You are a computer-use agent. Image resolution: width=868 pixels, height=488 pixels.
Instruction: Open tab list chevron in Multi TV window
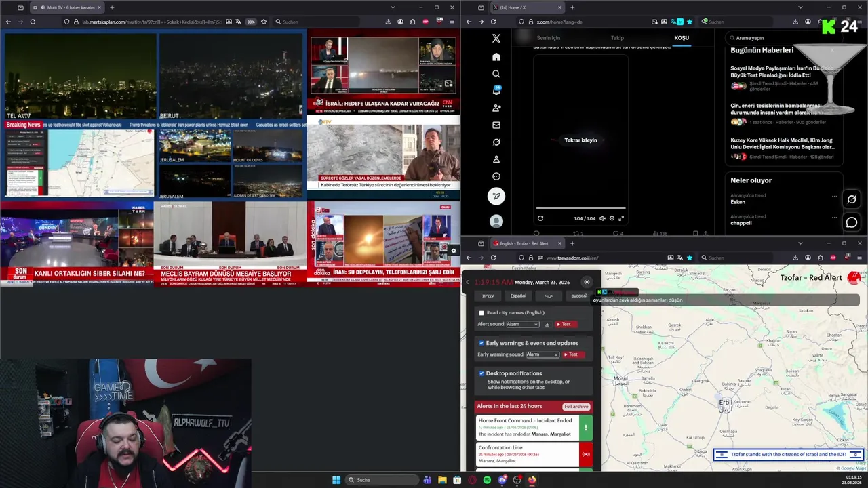[x=393, y=7]
